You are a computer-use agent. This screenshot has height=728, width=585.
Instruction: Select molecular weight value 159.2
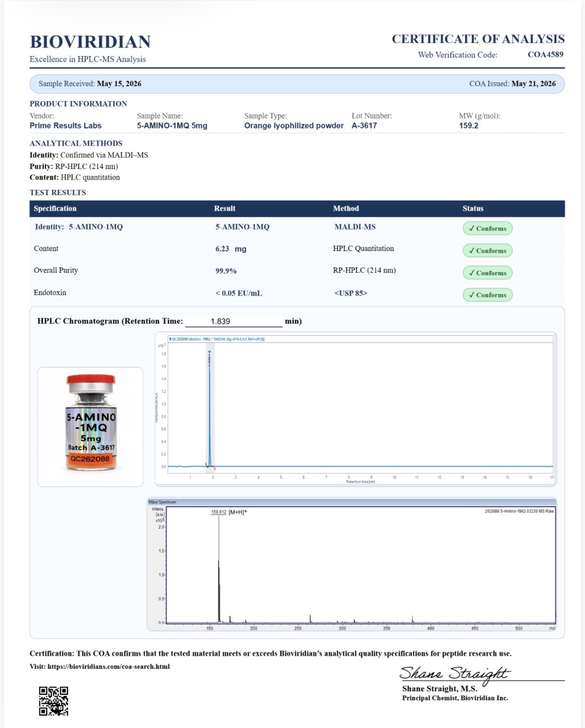click(x=469, y=126)
